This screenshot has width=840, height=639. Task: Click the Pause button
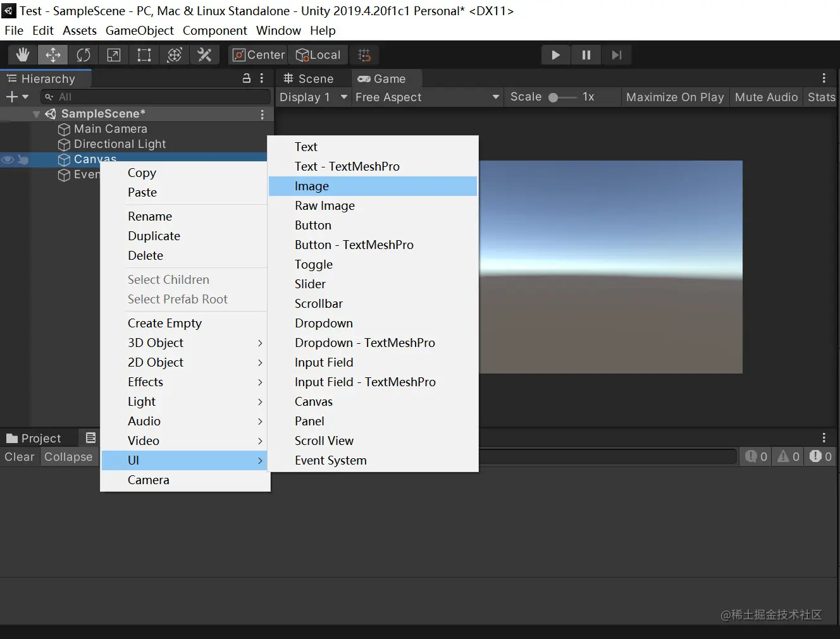(x=586, y=55)
